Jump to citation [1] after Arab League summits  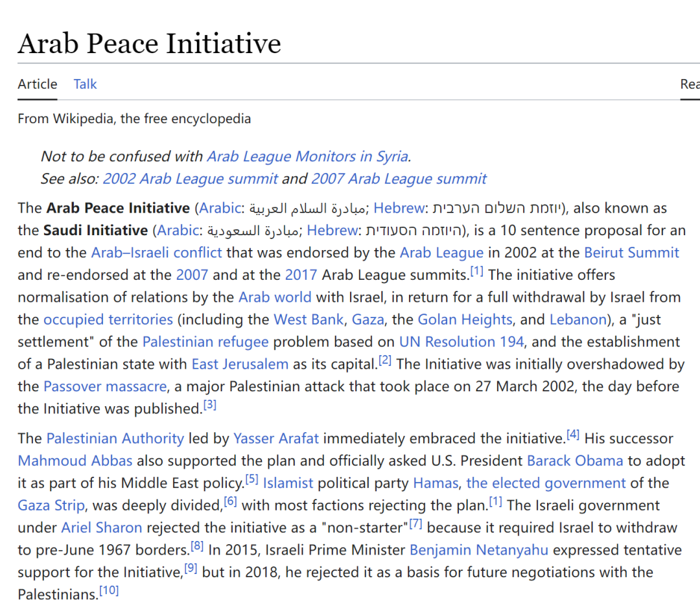coord(477,271)
